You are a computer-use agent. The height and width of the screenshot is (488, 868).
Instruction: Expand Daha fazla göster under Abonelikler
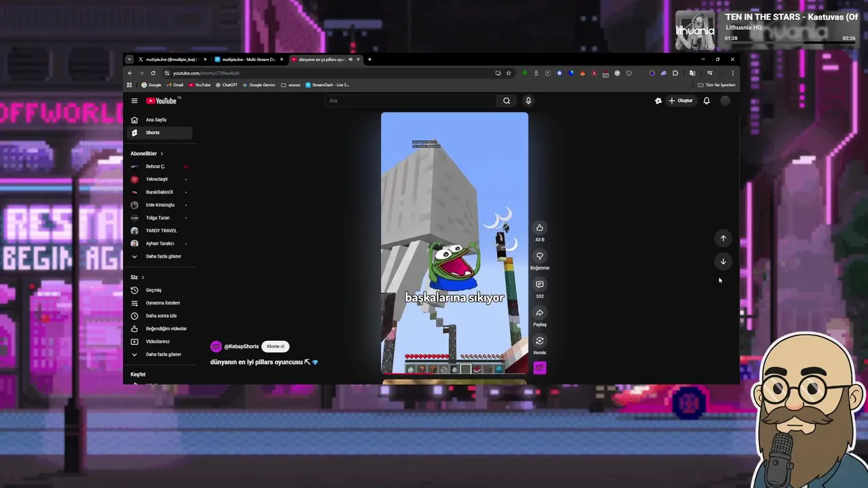coord(160,256)
